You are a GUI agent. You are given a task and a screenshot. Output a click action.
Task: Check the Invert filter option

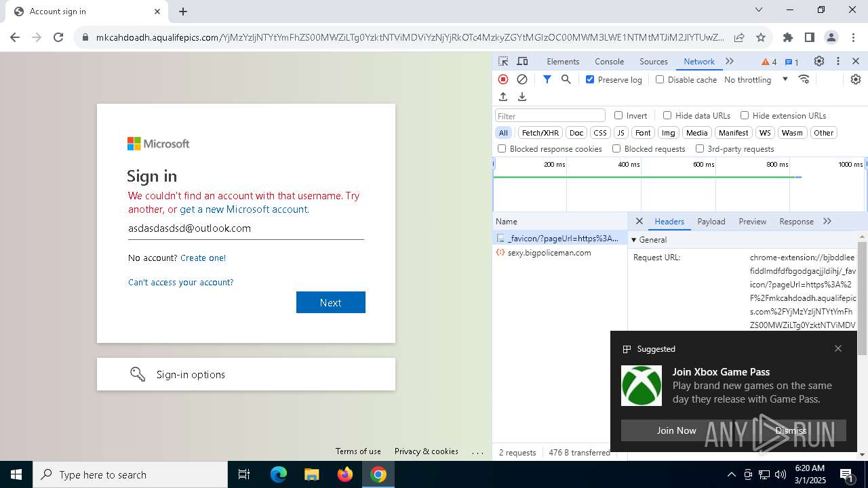618,115
